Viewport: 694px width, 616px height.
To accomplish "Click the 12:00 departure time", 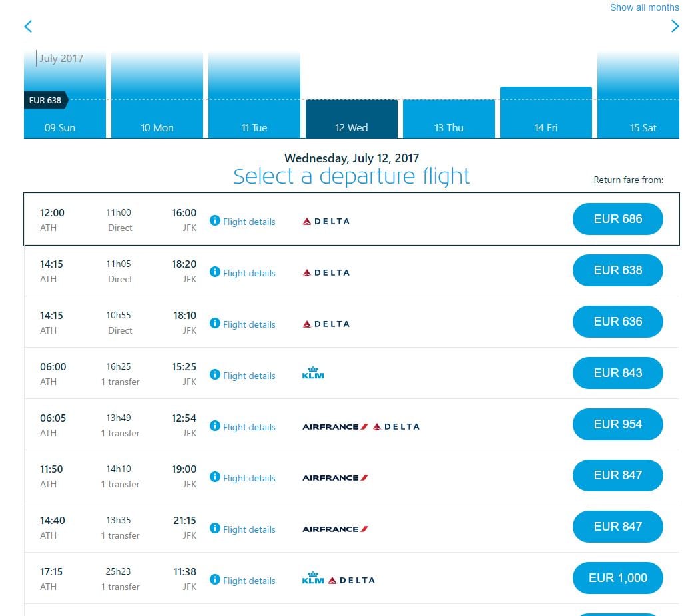I will pyautogui.click(x=52, y=213).
